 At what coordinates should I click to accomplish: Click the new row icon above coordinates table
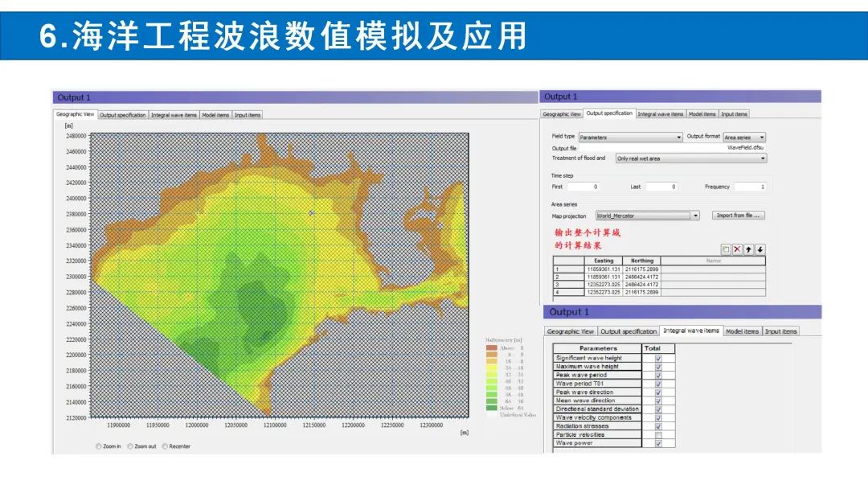click(725, 249)
